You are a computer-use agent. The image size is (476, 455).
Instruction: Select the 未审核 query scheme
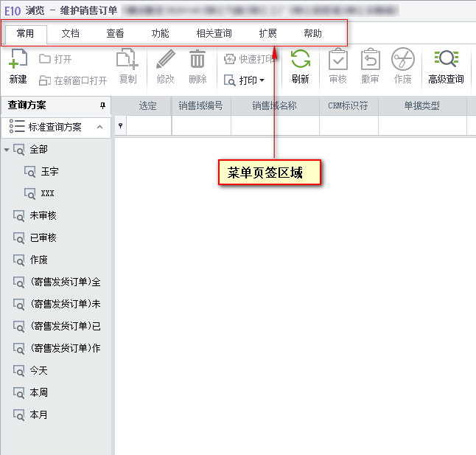[43, 216]
